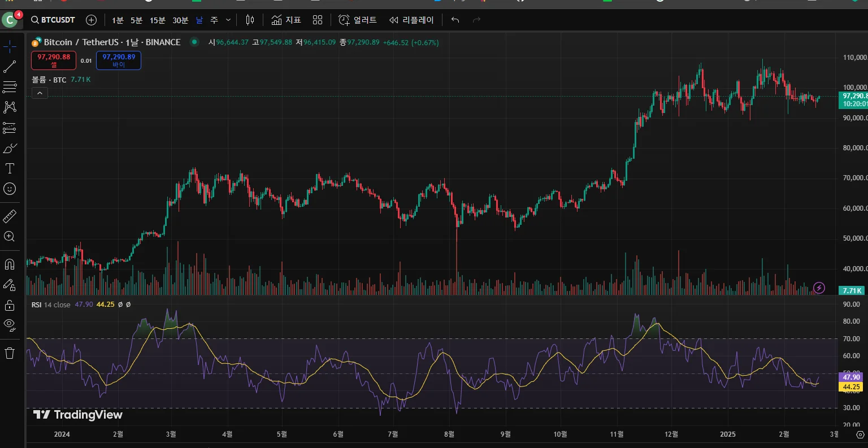Pick the brush drawing tool

[10, 149]
